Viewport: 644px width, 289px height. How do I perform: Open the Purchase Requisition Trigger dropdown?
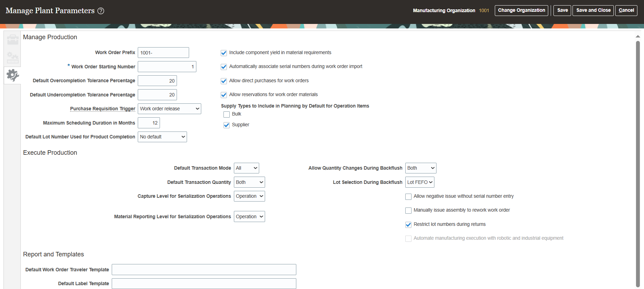tap(169, 109)
